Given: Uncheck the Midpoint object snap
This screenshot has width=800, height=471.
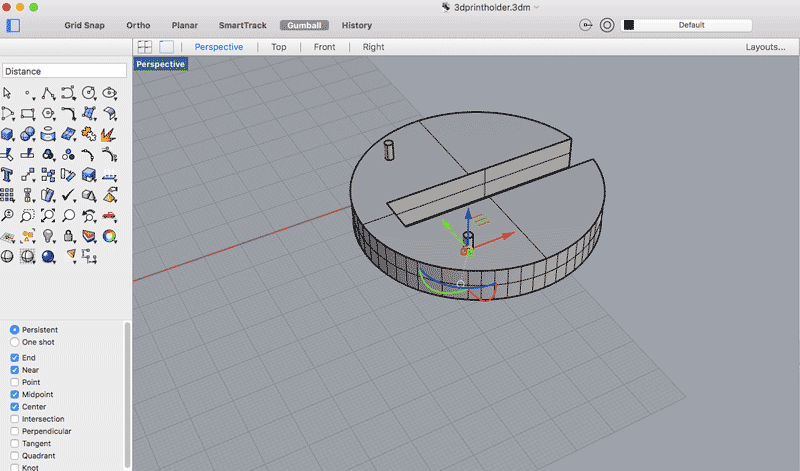Looking at the screenshot, I should (14, 394).
